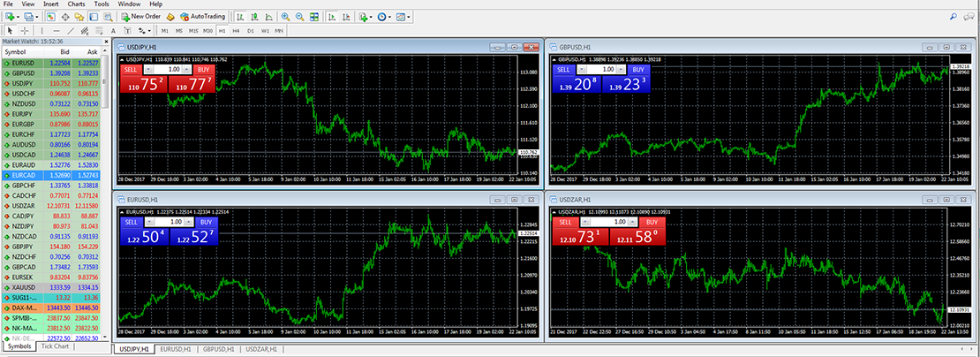Show the Terminal panel

(94, 16)
